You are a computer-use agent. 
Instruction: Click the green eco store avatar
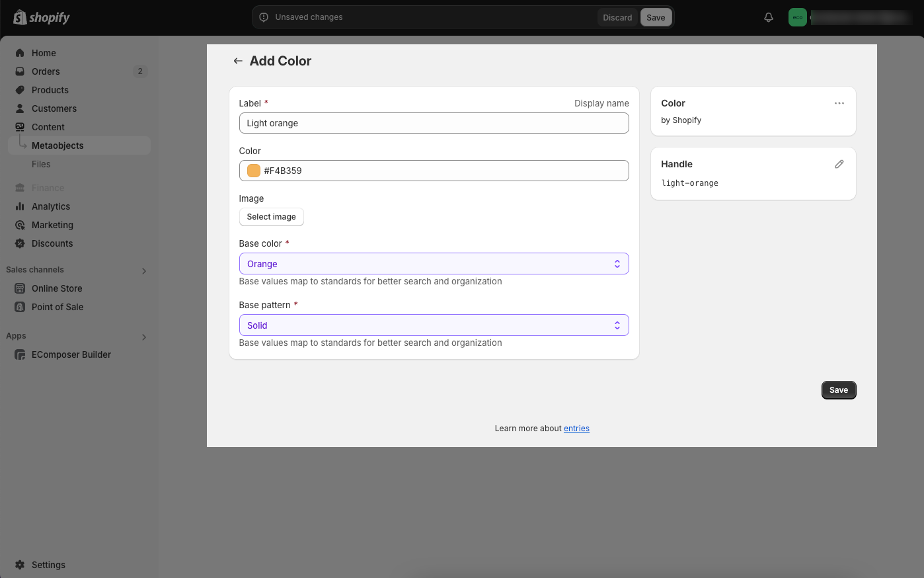tap(798, 17)
